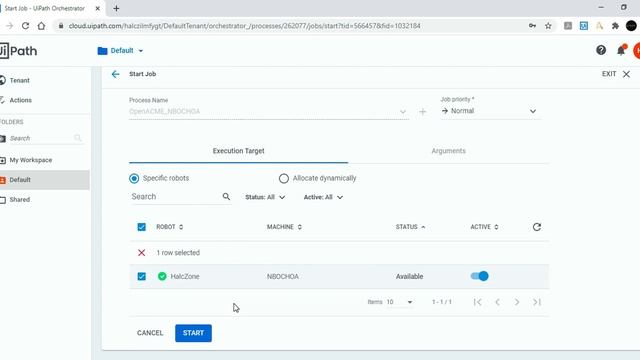Open Actions in the sidebar
This screenshot has width=640, height=360.
click(20, 100)
